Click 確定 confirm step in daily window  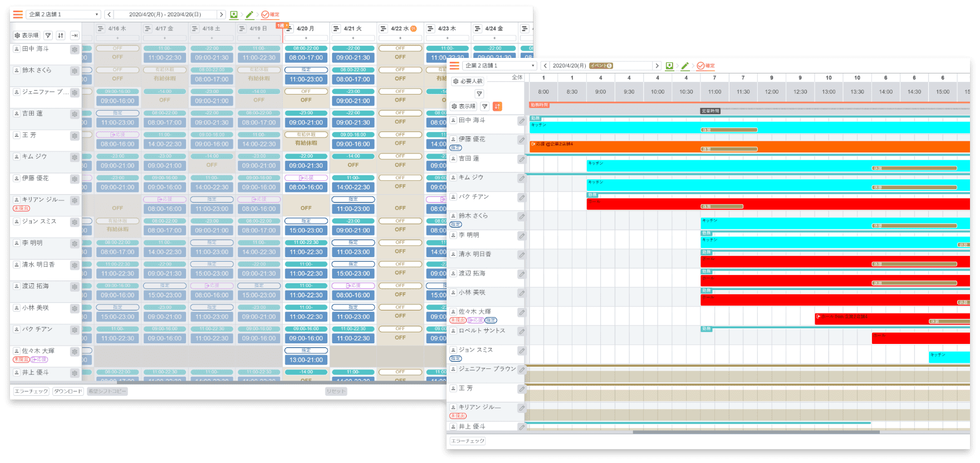706,66
